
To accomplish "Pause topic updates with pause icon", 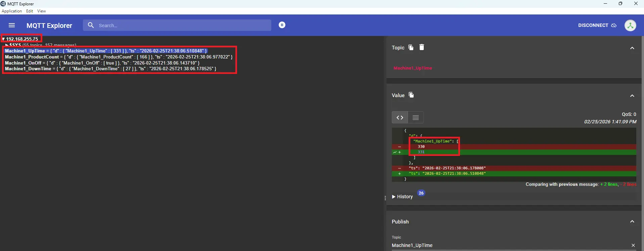I will (282, 25).
